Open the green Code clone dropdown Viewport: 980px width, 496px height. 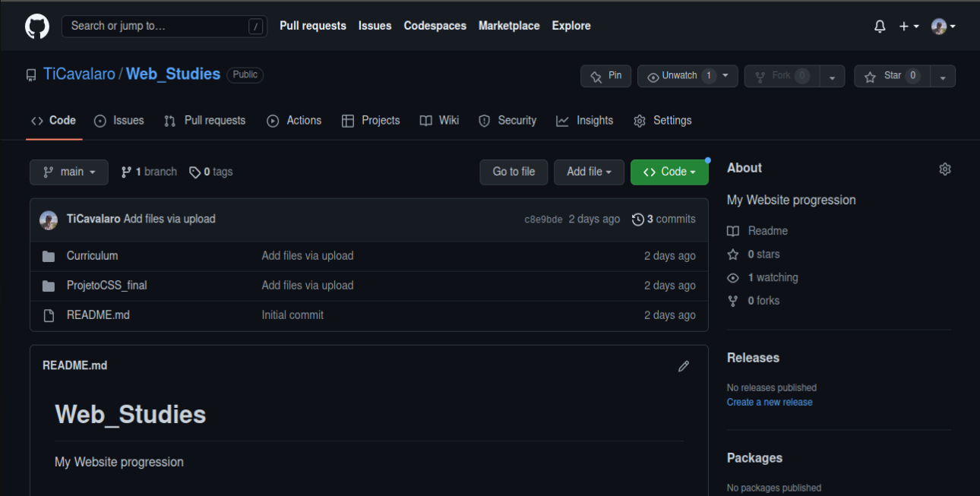pos(669,172)
